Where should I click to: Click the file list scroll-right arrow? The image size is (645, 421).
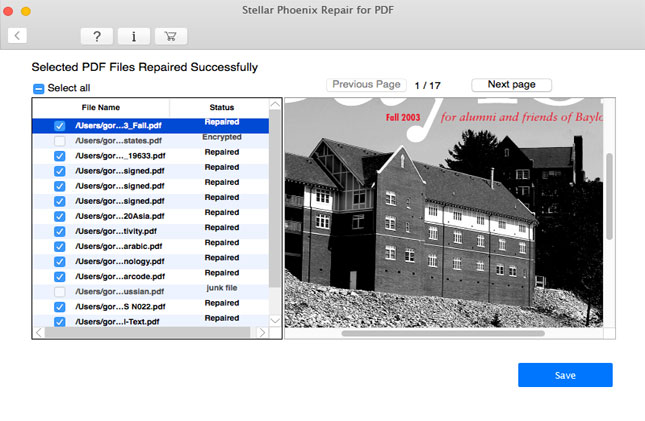[x=262, y=333]
